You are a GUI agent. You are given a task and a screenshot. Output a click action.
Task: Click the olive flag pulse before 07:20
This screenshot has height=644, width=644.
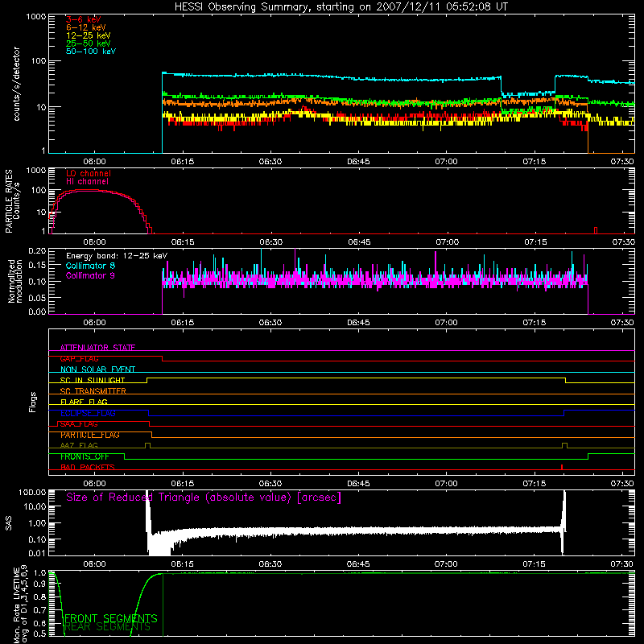pos(564,446)
